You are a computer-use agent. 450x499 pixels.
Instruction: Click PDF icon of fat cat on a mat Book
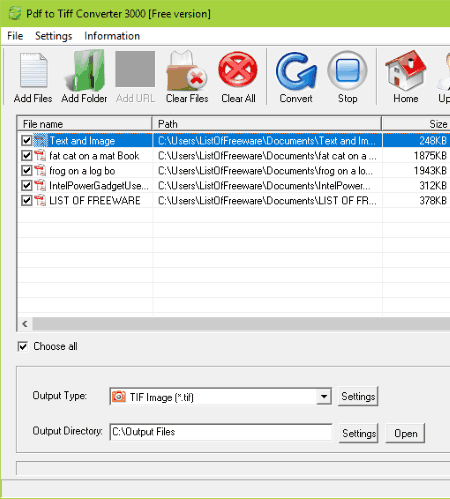point(40,155)
